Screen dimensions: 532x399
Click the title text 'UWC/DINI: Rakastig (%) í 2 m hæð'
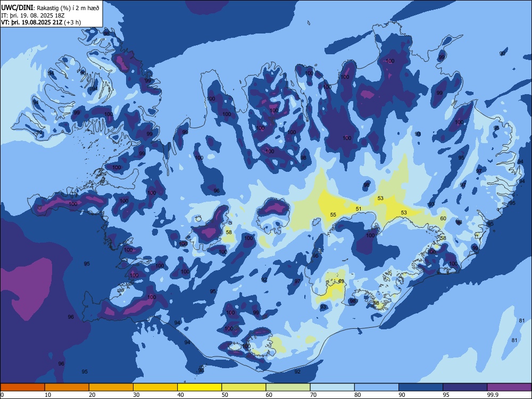pyautogui.click(x=50, y=8)
